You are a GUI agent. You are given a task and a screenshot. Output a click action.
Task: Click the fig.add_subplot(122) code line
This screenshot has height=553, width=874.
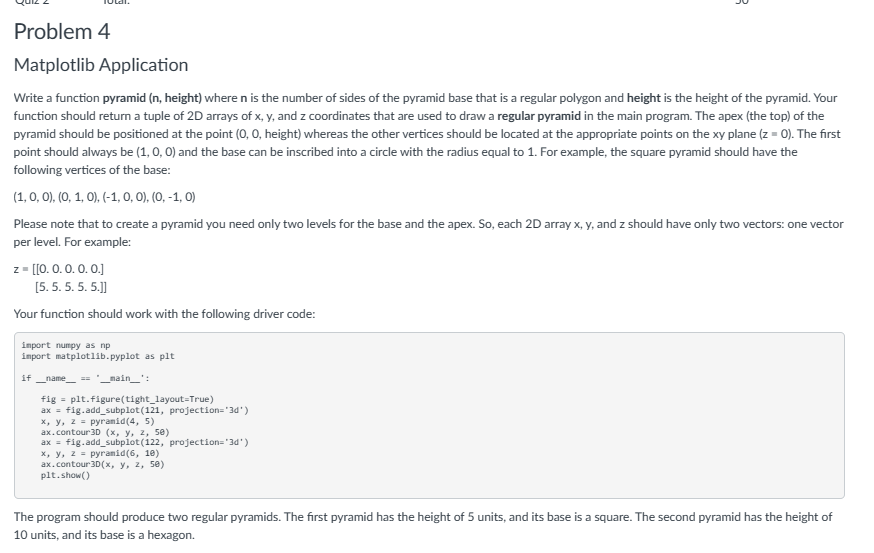pyautogui.click(x=144, y=442)
